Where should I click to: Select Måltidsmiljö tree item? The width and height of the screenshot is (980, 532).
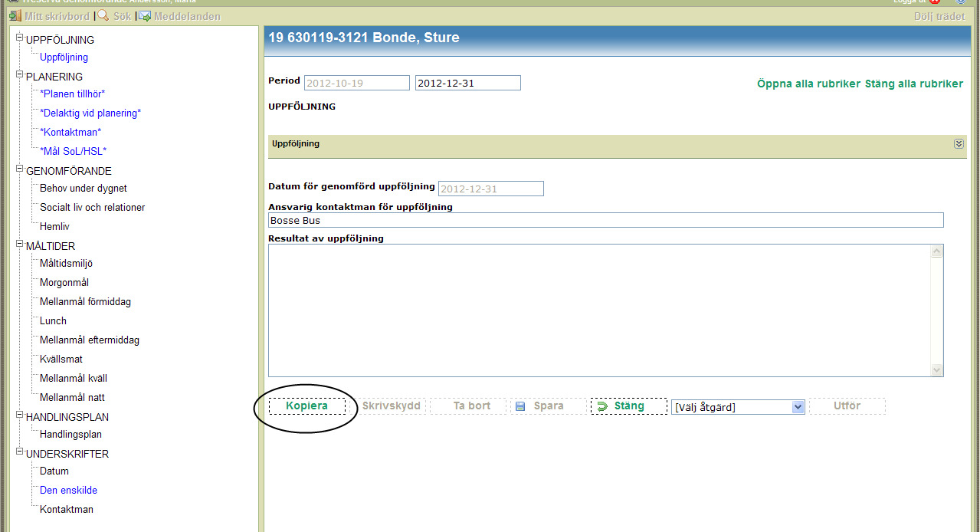pyautogui.click(x=66, y=264)
